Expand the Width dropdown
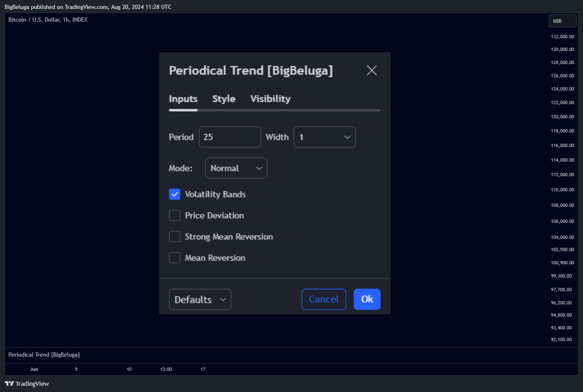 pos(324,137)
